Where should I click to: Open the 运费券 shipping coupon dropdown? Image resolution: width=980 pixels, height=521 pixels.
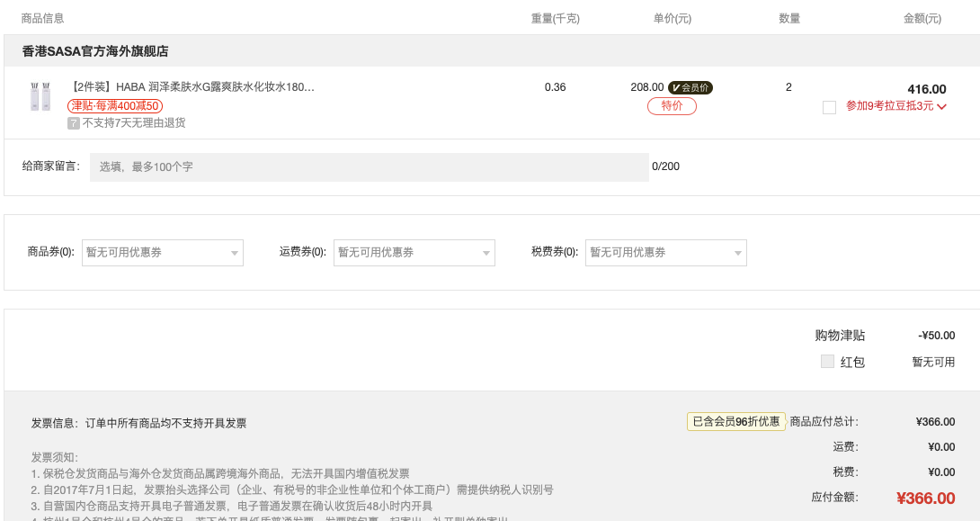click(x=414, y=253)
